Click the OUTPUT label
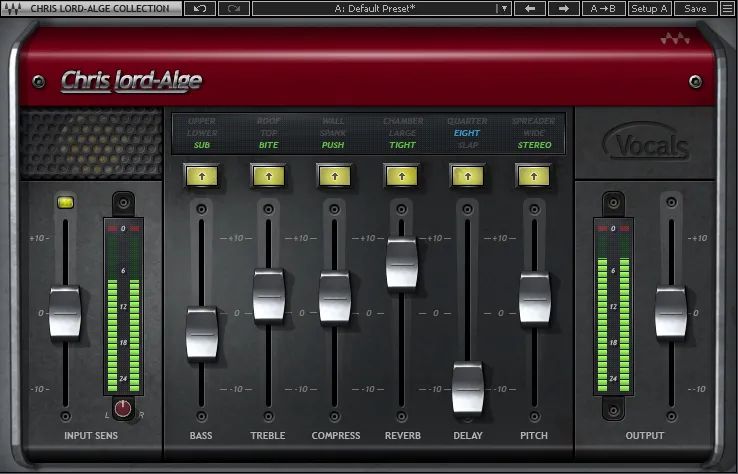This screenshot has height=474, width=738. (x=645, y=436)
